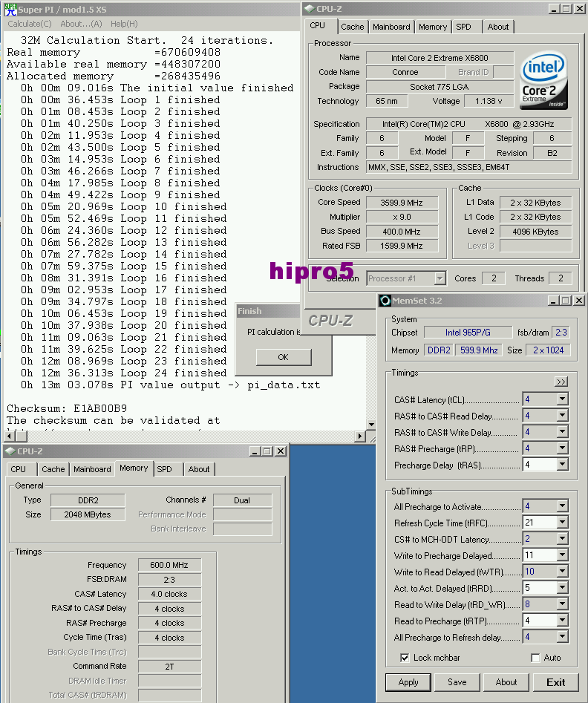Click OK in the Finish dialog

pyautogui.click(x=283, y=357)
